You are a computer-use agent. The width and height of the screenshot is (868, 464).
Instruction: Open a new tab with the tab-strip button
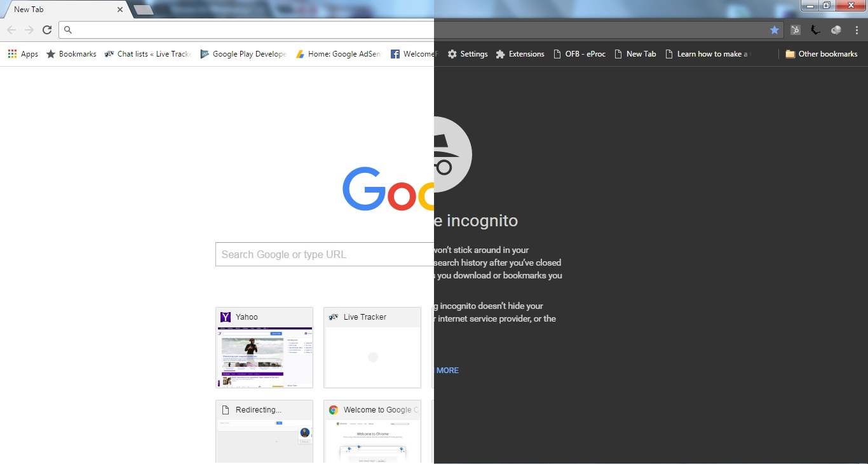point(144,10)
